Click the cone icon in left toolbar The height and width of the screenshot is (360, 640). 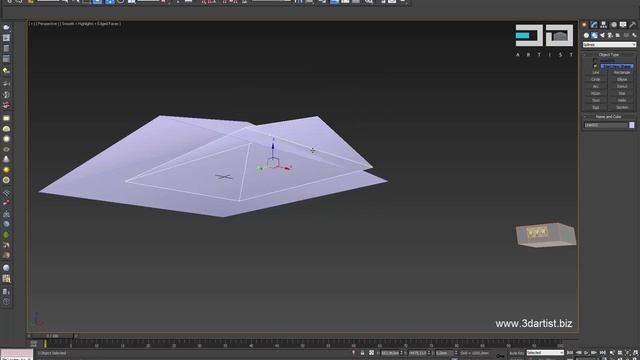click(6, 159)
